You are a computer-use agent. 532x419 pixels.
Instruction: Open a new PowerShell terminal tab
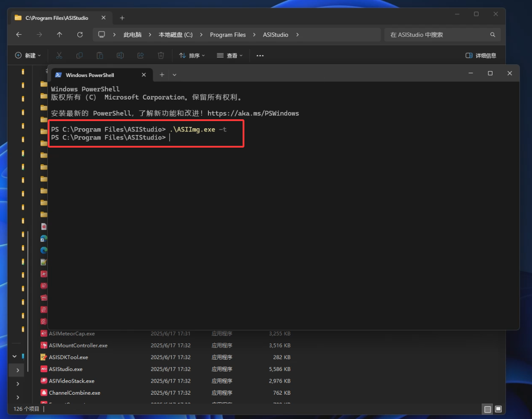[162, 75]
